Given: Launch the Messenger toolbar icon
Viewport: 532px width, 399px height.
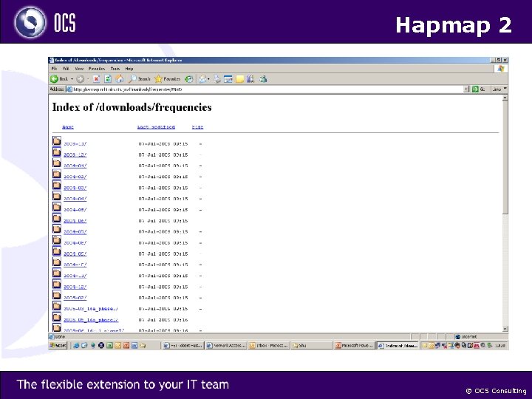Looking at the screenshot, I should point(263,79).
